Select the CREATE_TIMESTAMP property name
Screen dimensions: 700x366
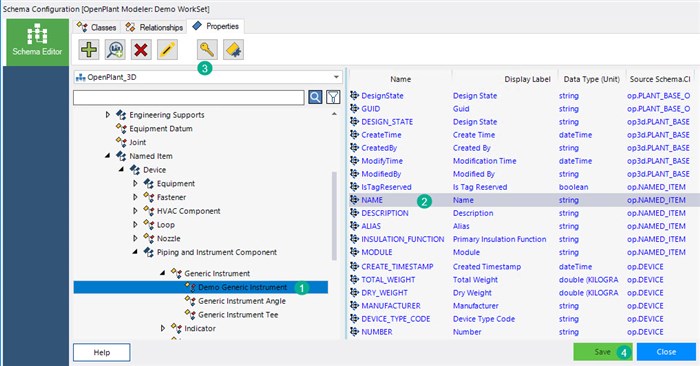tap(397, 266)
